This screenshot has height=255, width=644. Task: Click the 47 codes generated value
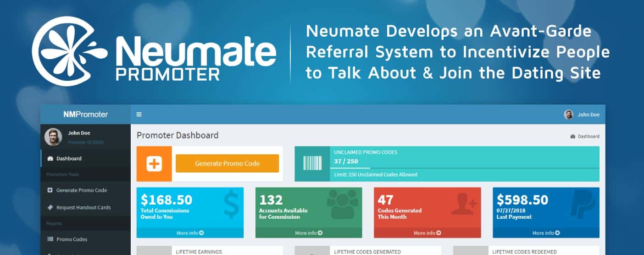pyautogui.click(x=386, y=200)
